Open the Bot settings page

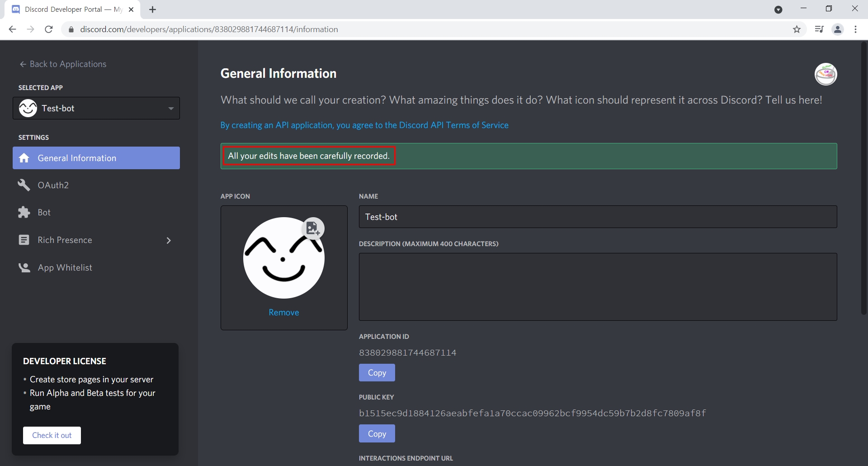tap(96, 212)
